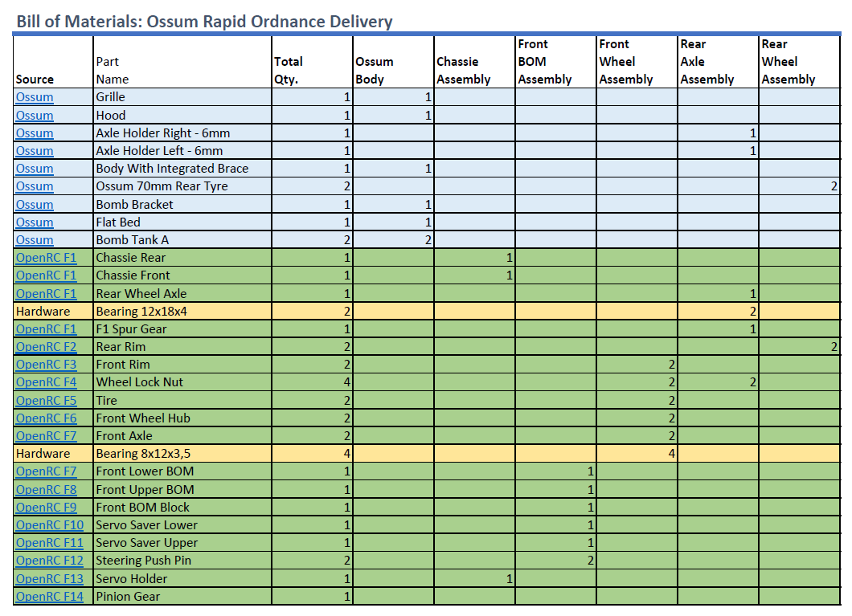This screenshot has width=852, height=616.
Task: Select the Rear Wheel Assembly column header
Action: click(x=799, y=62)
